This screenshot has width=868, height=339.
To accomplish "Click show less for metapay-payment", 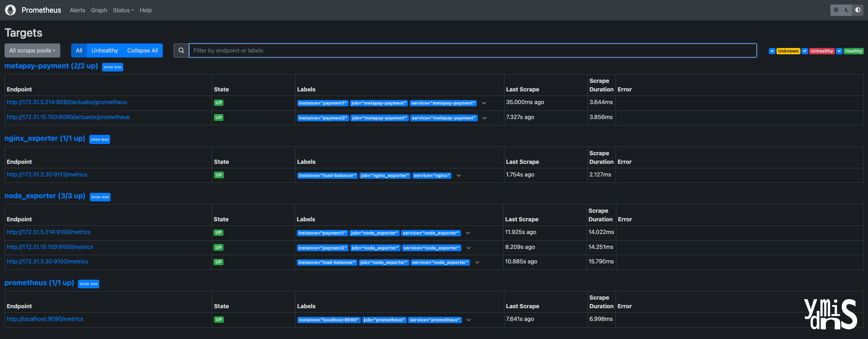I will (x=112, y=67).
